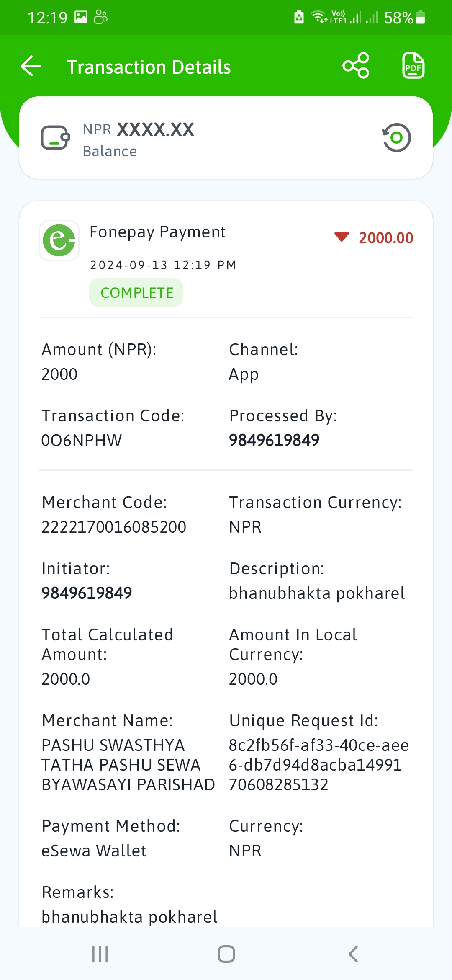Viewport: 452px width, 980px height.
Task: Share this transaction via share icon
Action: point(356,66)
